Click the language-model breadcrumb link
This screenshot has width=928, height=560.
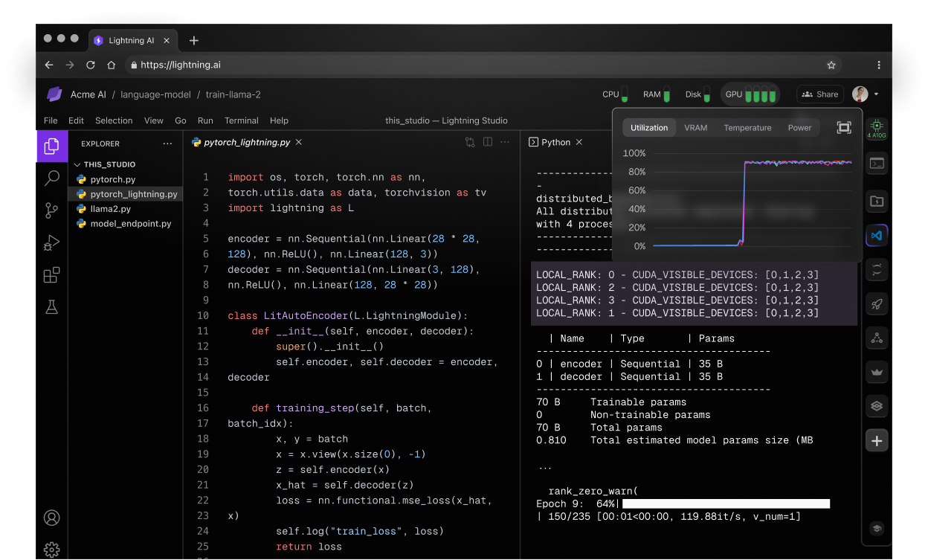[155, 94]
